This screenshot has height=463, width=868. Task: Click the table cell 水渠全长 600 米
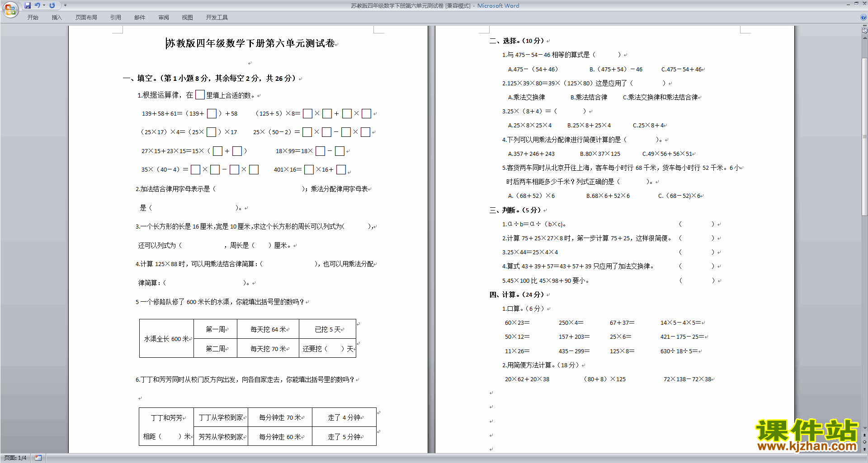pos(166,339)
